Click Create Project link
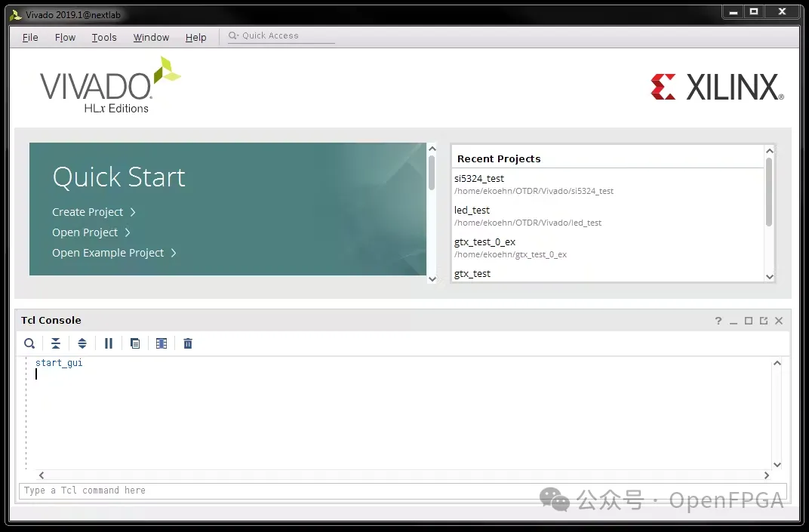Viewport: 809px width, 532px height. [x=88, y=212]
